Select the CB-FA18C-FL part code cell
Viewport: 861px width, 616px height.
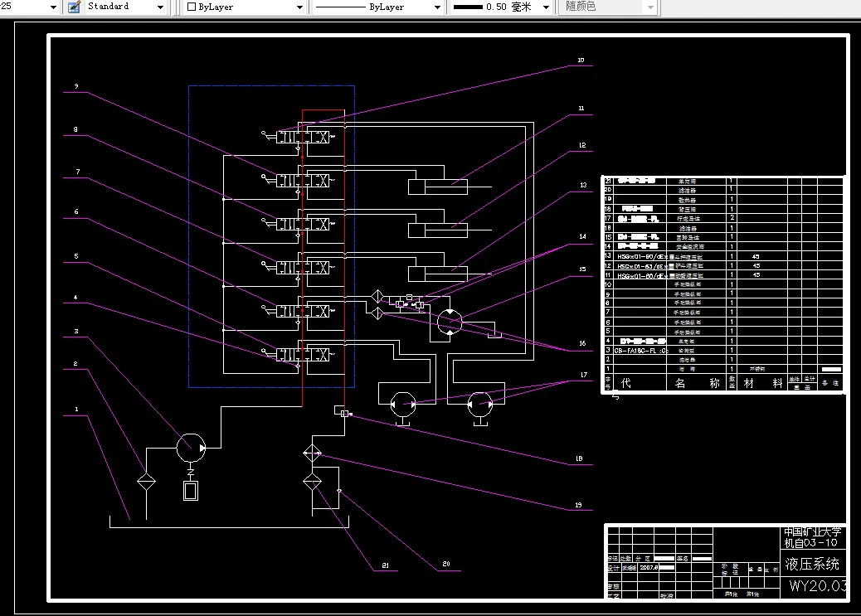(x=640, y=350)
